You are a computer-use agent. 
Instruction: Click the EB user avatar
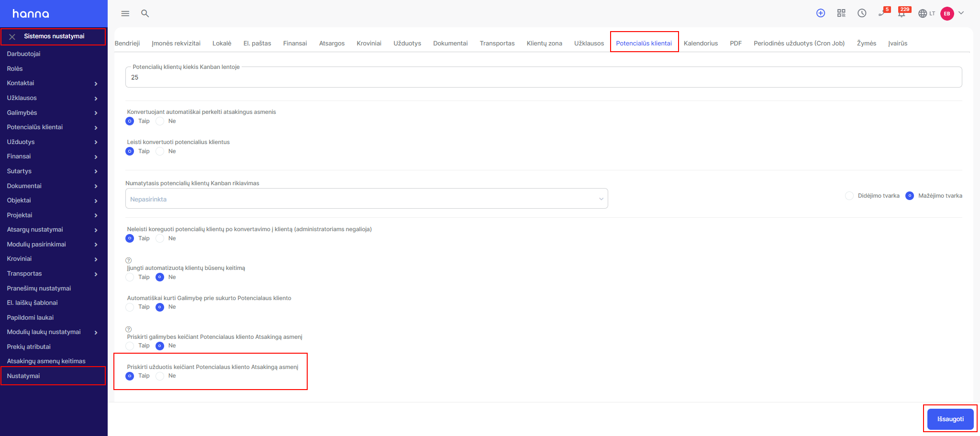click(947, 13)
